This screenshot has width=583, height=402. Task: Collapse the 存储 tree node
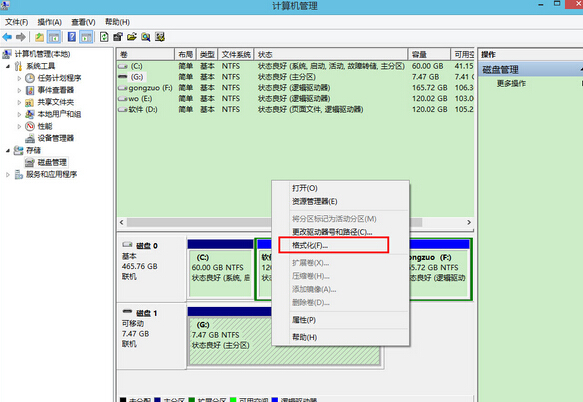tap(8, 151)
